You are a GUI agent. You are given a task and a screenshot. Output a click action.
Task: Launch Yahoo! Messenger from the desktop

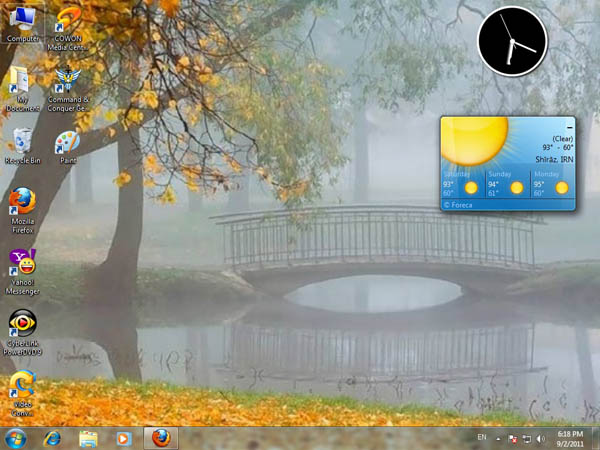click(x=23, y=264)
